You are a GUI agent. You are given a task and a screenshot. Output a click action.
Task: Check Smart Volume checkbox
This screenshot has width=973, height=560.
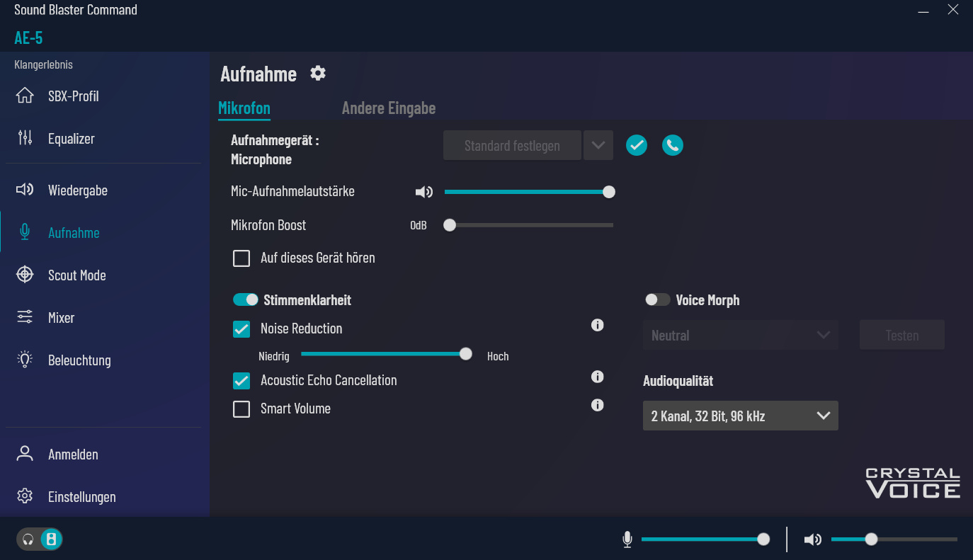tap(241, 409)
